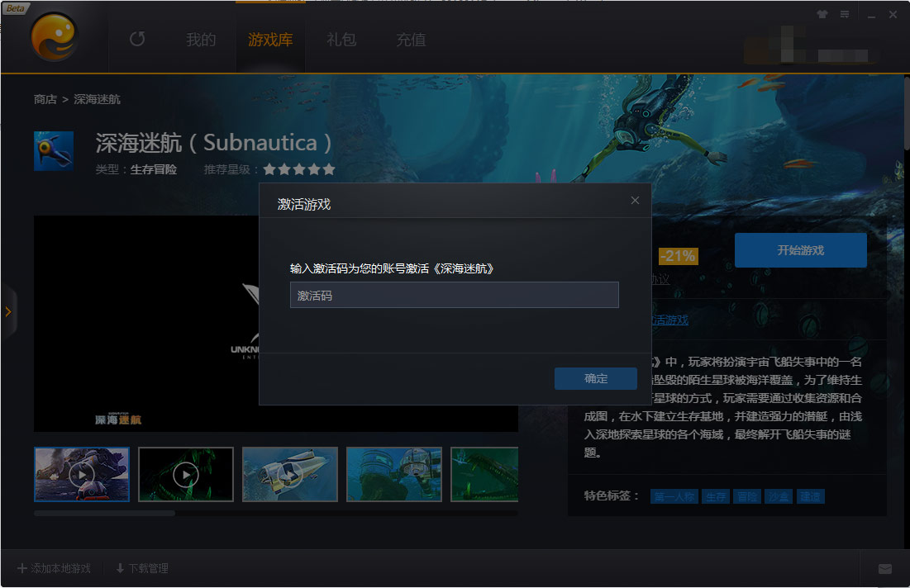This screenshot has width=910, height=588.
Task: Expand the left side panel arrow
Action: 8,312
